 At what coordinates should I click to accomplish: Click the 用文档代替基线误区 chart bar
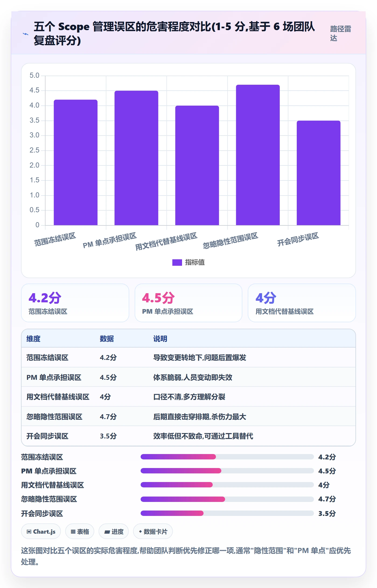pyautogui.click(x=197, y=165)
